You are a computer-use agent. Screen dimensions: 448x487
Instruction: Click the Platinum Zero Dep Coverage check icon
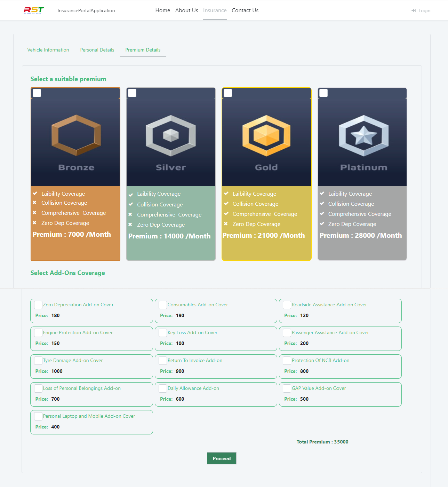point(322,224)
